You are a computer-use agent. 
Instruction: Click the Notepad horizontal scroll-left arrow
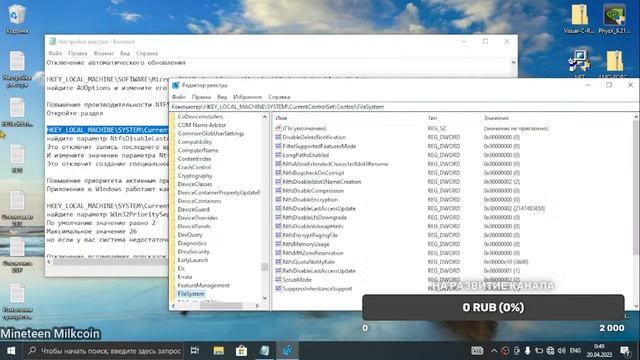click(x=49, y=262)
